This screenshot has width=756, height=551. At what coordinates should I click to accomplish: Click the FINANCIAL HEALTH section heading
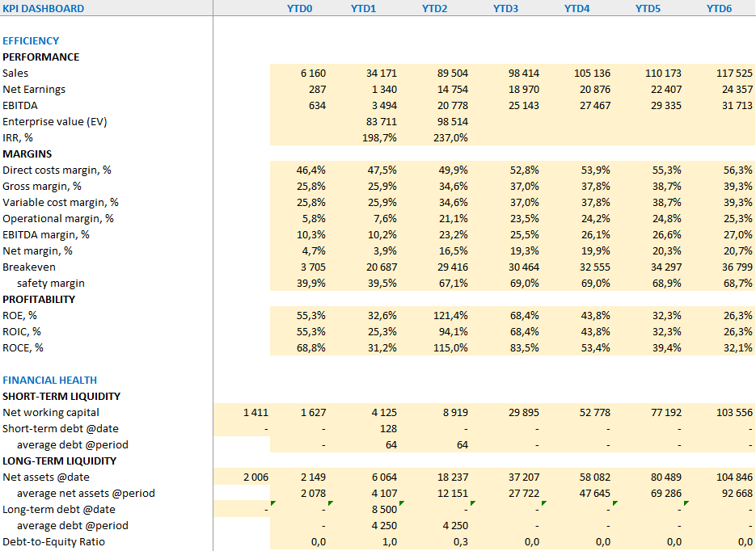coord(49,380)
